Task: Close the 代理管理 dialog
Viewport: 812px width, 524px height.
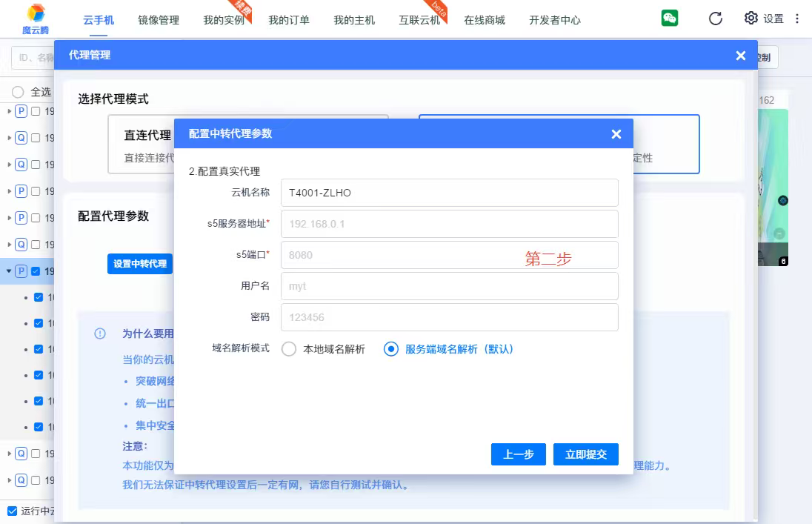Action: (740, 56)
